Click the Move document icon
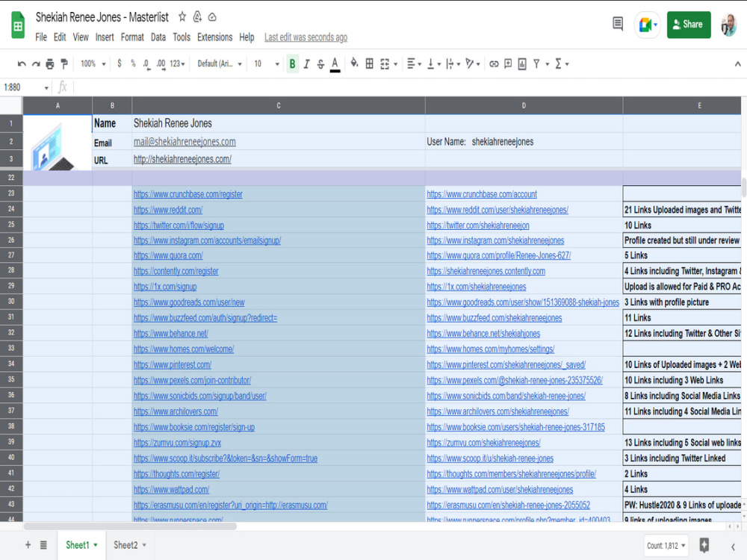 (x=197, y=17)
